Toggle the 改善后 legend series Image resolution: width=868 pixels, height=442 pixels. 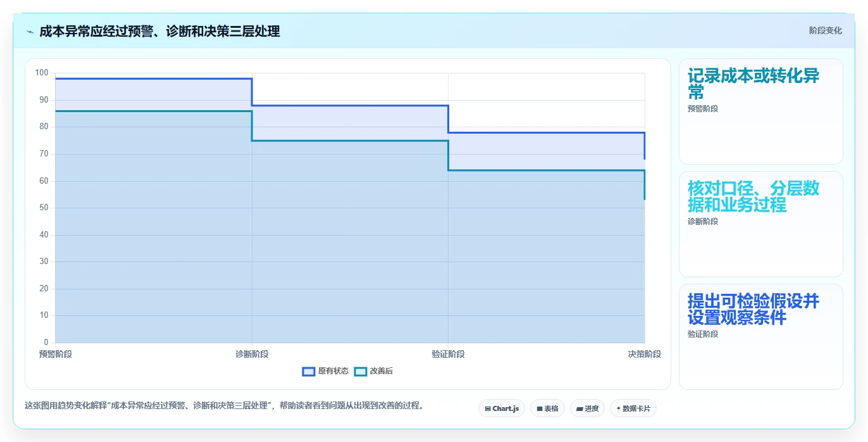[x=373, y=371]
